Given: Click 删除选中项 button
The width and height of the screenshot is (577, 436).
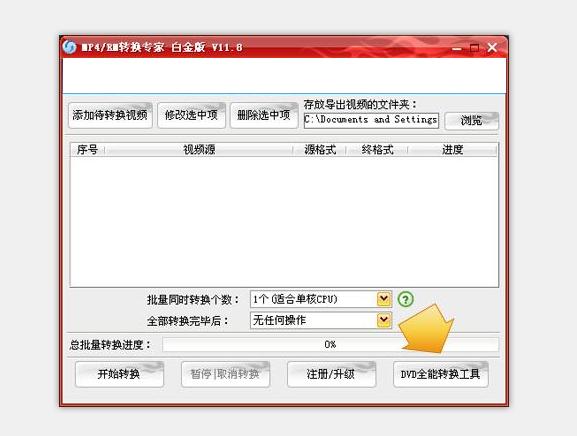Looking at the screenshot, I should click(264, 116).
